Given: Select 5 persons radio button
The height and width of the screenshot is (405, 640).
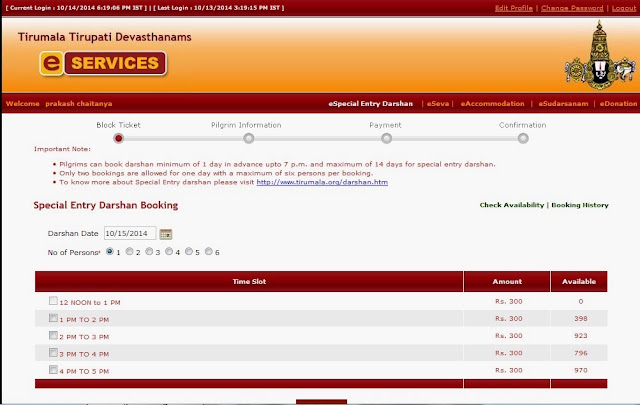Looking at the screenshot, I should (x=189, y=251).
